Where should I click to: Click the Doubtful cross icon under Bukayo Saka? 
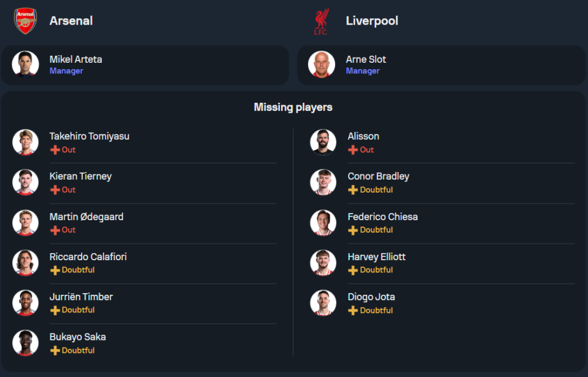point(55,351)
